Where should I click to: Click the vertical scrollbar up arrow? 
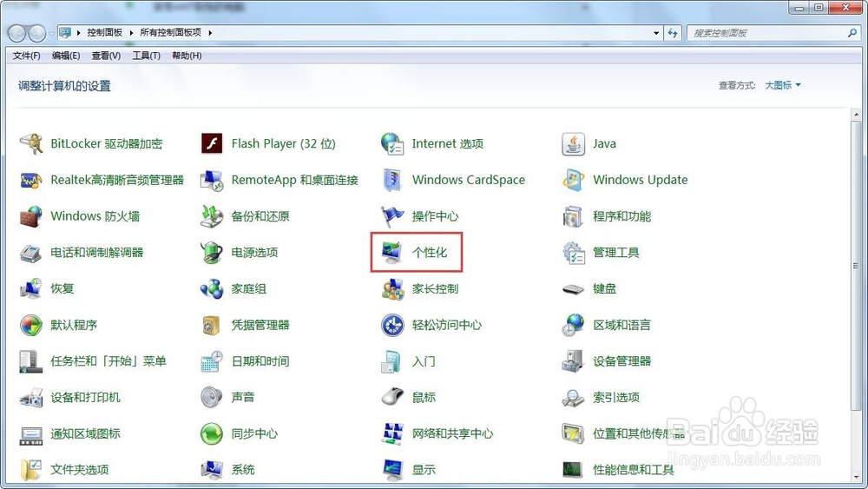(x=856, y=115)
